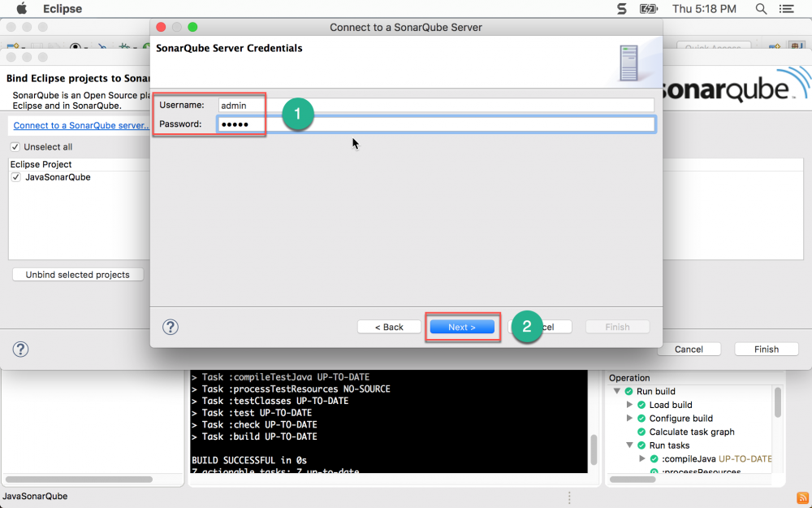
Task: Click inside the Username input field
Action: tap(240, 104)
